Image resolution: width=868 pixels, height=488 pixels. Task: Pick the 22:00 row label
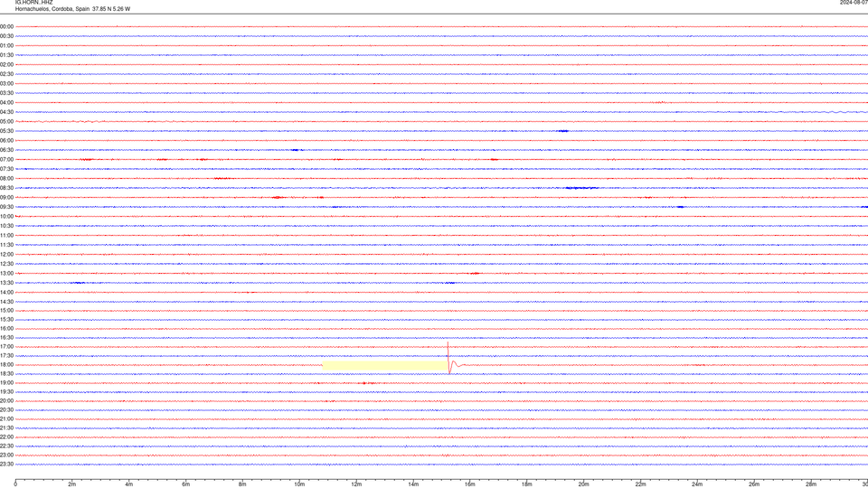coord(6,437)
